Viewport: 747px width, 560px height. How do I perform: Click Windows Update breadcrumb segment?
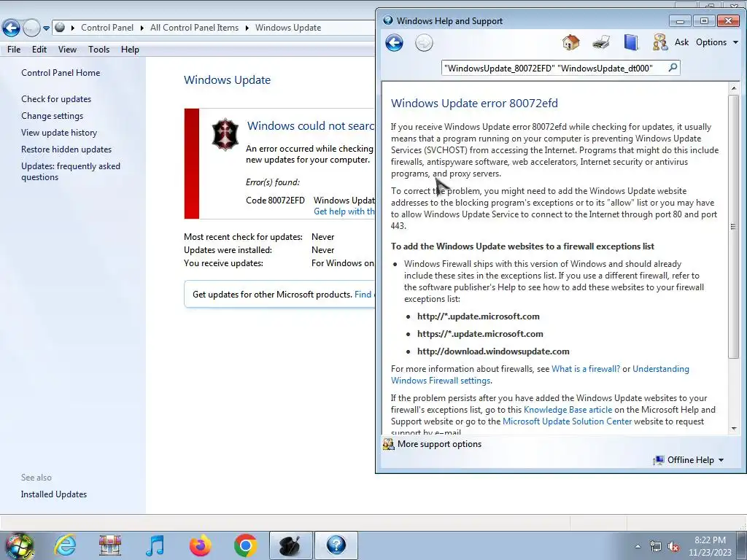tap(287, 28)
